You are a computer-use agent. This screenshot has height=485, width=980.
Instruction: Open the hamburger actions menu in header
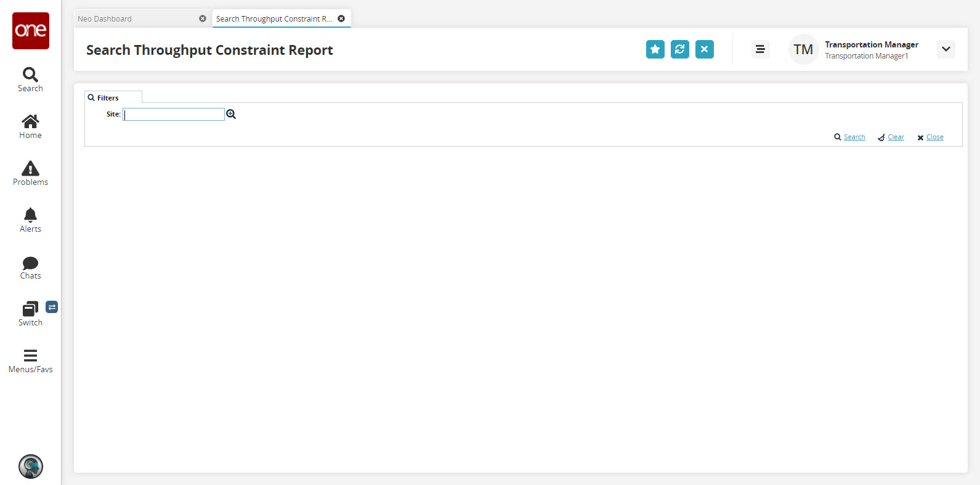coord(760,49)
